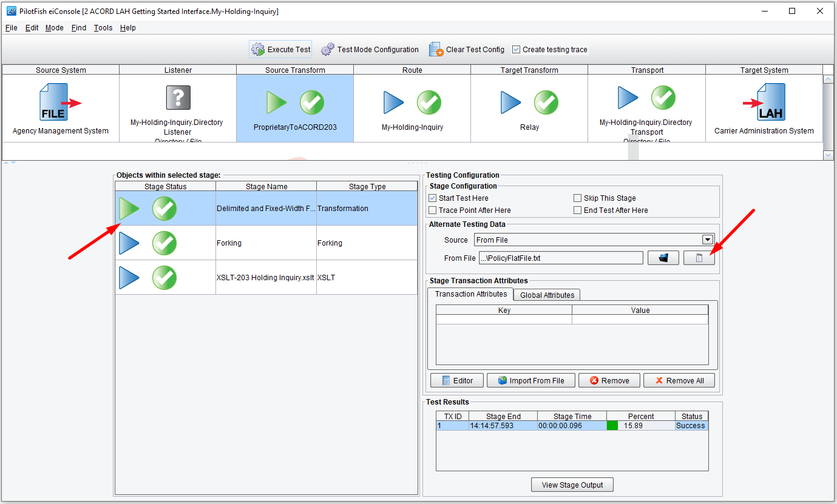Click the Editor button
The image size is (837, 504).
457,381
